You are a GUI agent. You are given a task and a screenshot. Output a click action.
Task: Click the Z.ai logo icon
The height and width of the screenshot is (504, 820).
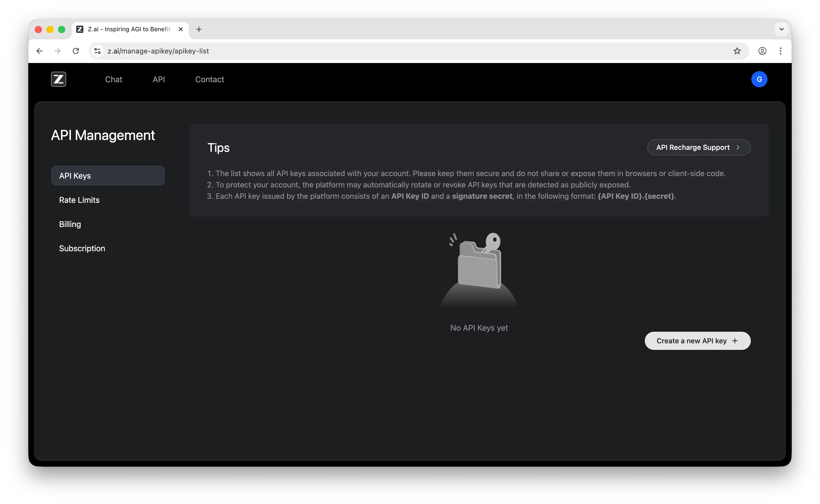[x=58, y=79]
